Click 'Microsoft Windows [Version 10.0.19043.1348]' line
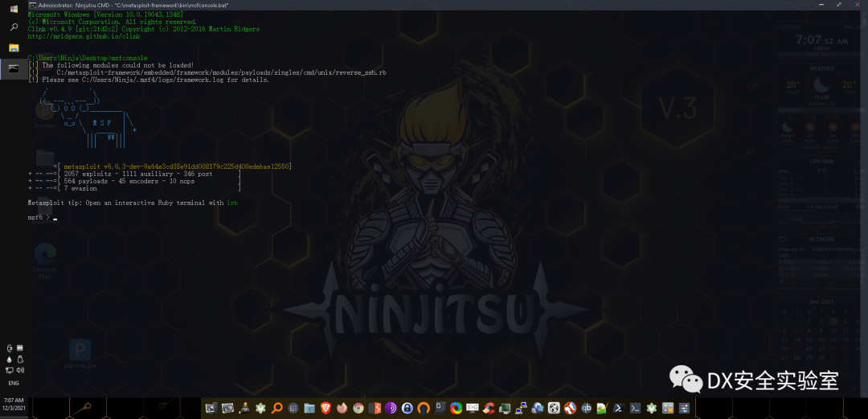 [106, 14]
